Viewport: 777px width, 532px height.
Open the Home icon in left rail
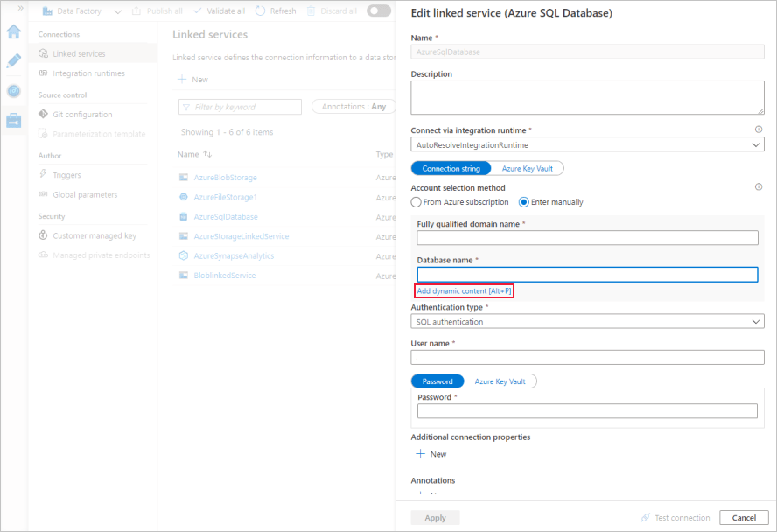coord(13,31)
